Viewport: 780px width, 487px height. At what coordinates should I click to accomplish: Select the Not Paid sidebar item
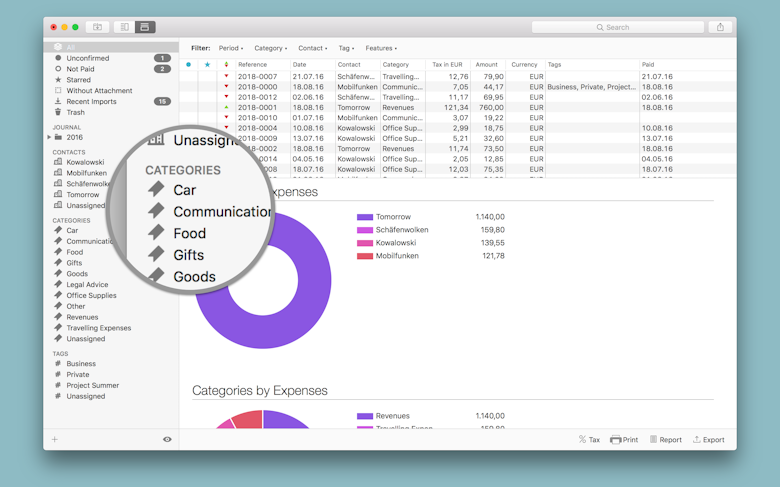111,69
